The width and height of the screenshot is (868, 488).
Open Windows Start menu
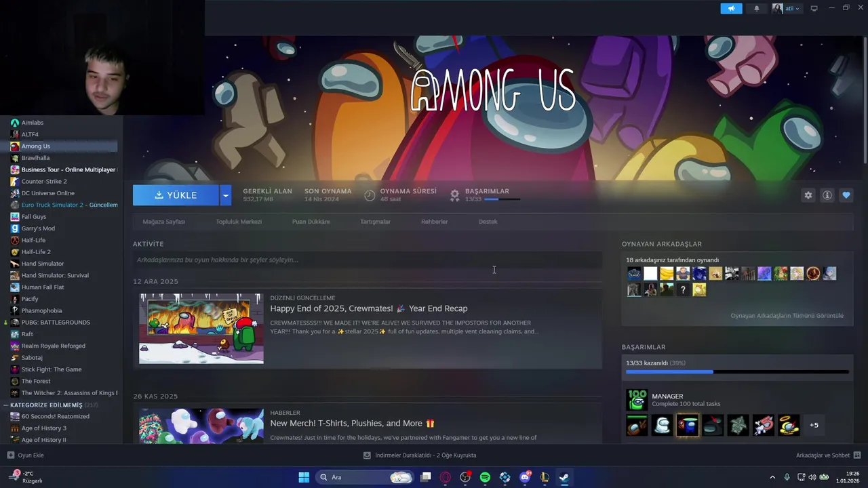[304, 477]
